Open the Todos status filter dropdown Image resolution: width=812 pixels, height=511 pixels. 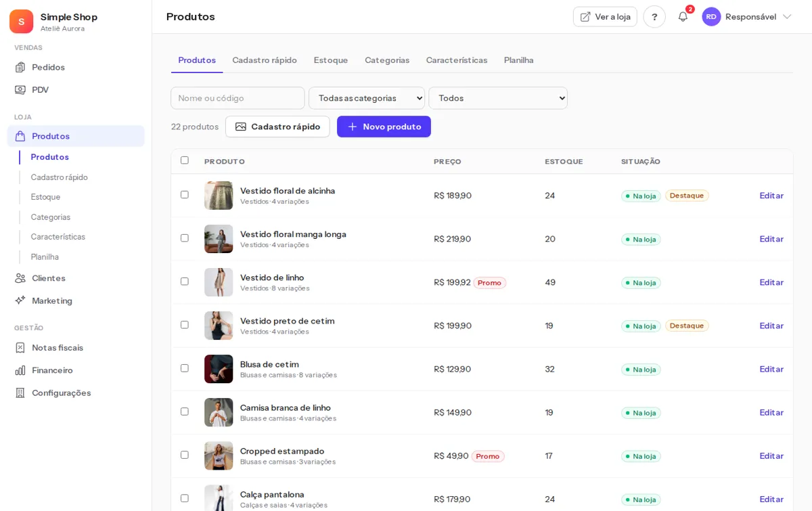click(x=498, y=98)
